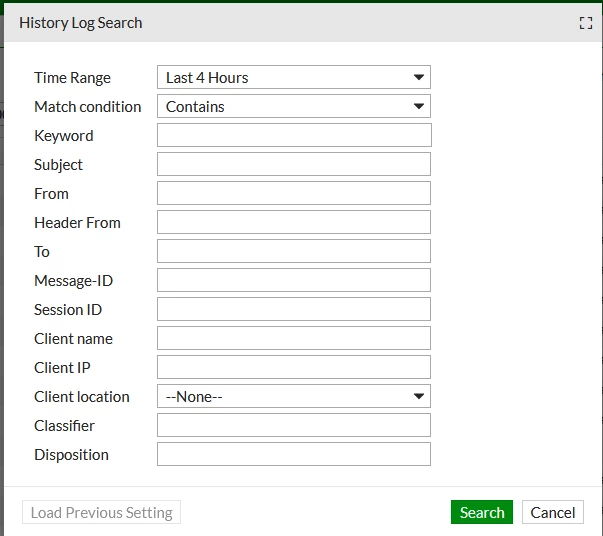
Task: Click the "History Log Search" title text
Action: 81,23
